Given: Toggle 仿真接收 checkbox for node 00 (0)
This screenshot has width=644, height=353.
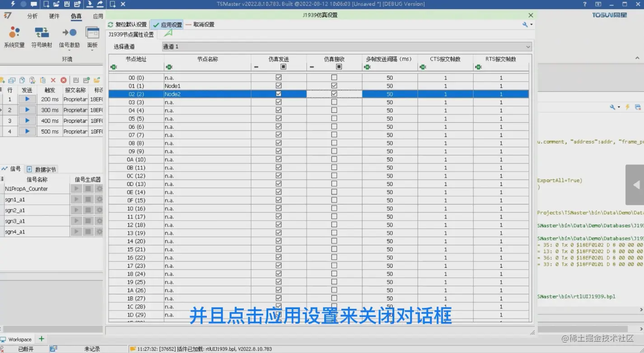Looking at the screenshot, I should click(x=334, y=77).
